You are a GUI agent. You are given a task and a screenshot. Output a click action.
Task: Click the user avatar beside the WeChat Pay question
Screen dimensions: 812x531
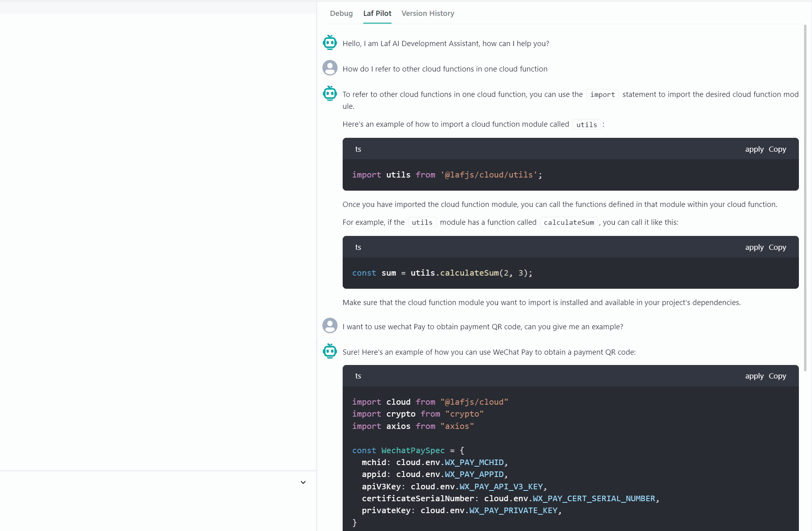(x=330, y=326)
